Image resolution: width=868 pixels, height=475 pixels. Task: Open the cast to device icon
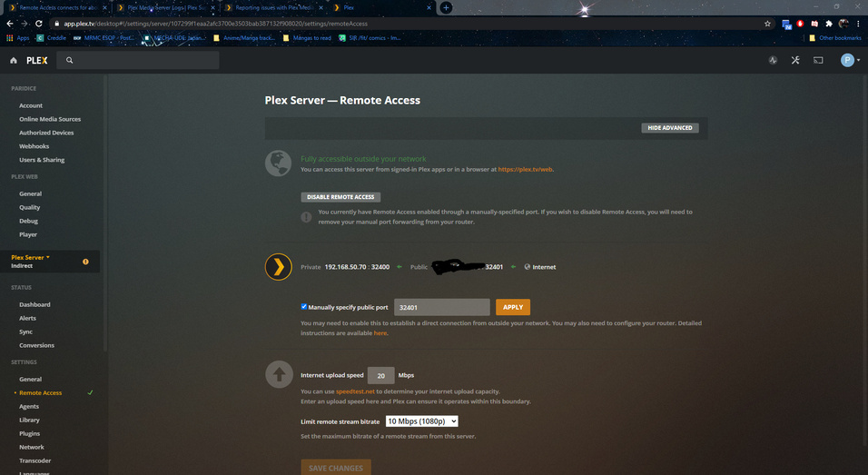click(818, 60)
